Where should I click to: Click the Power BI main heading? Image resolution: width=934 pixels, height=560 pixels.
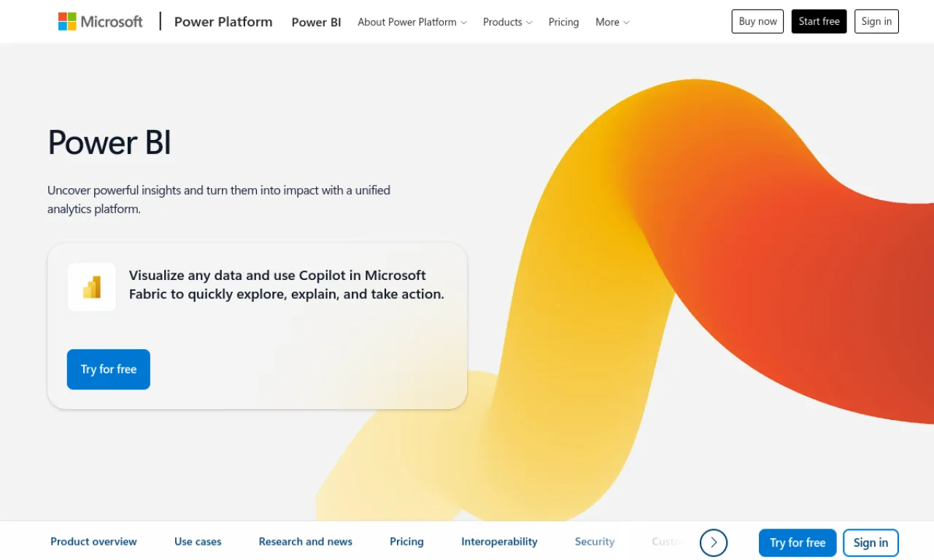(x=109, y=142)
